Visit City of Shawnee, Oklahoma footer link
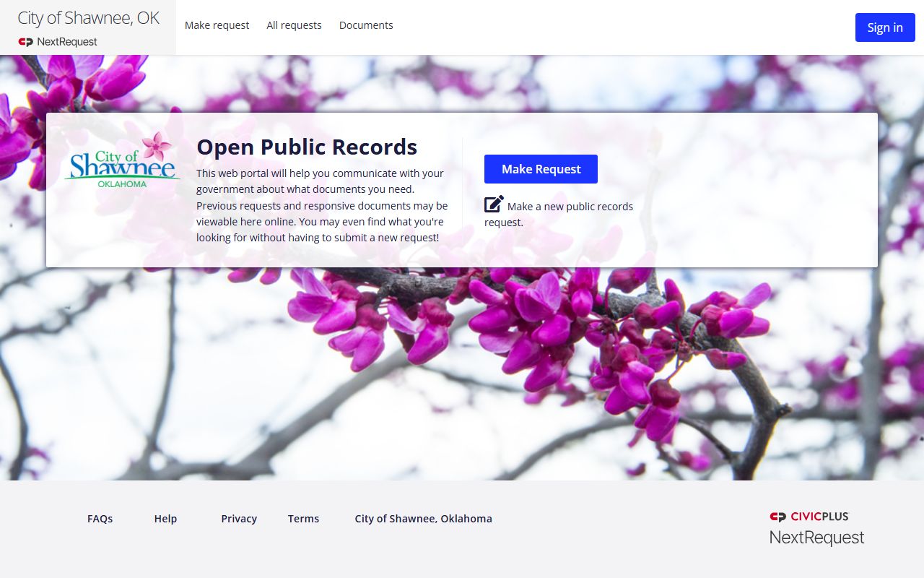 [423, 519]
